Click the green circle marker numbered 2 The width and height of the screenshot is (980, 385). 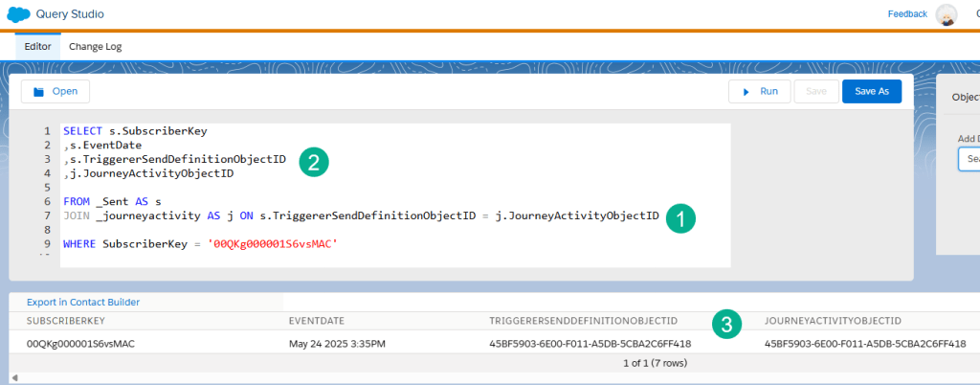314,161
